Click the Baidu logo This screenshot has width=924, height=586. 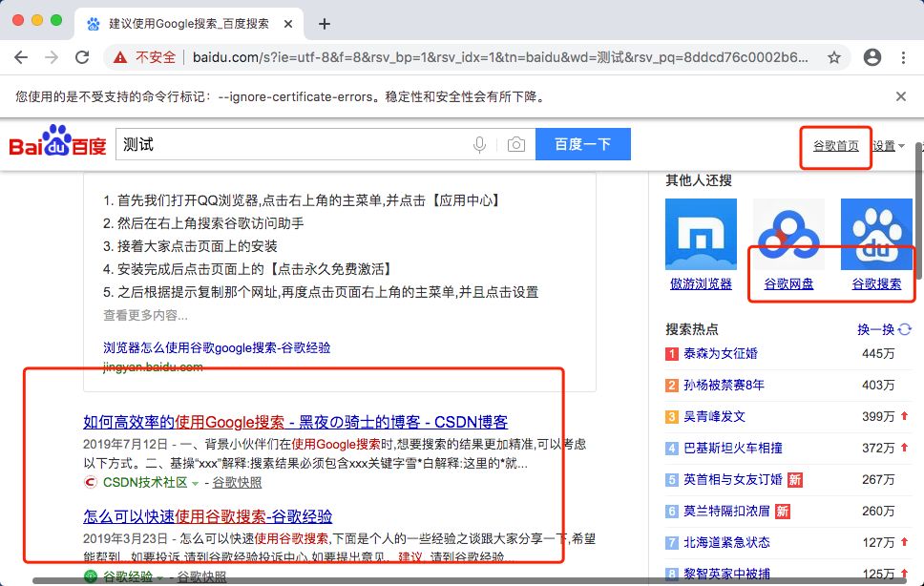tap(57, 141)
